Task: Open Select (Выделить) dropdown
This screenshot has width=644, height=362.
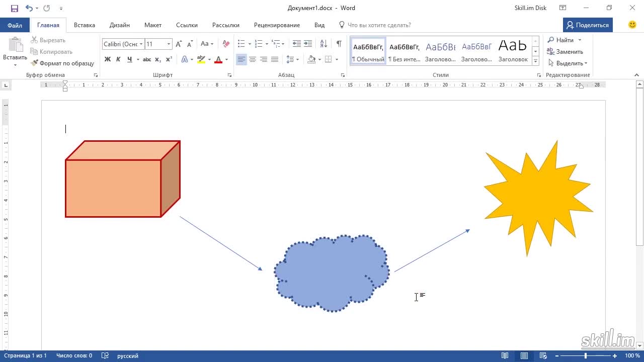Action: point(568,63)
